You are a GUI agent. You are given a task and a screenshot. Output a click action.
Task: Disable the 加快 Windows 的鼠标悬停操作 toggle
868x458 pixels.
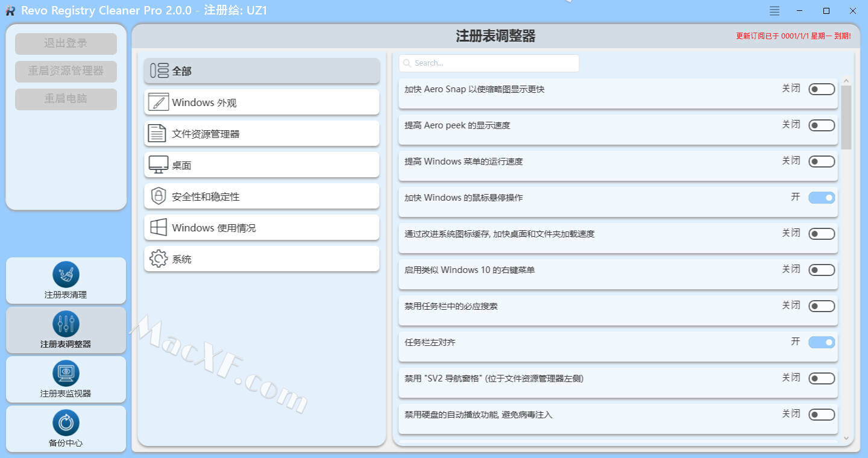coord(821,198)
